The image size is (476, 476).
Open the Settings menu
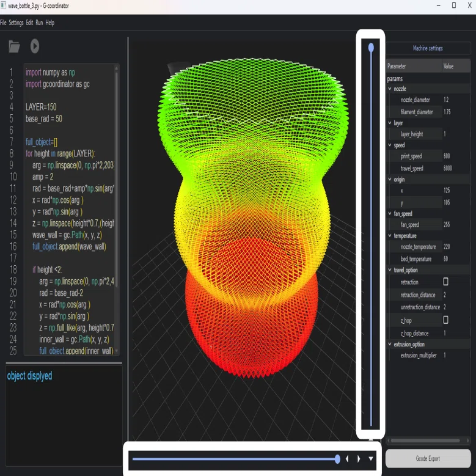(16, 23)
